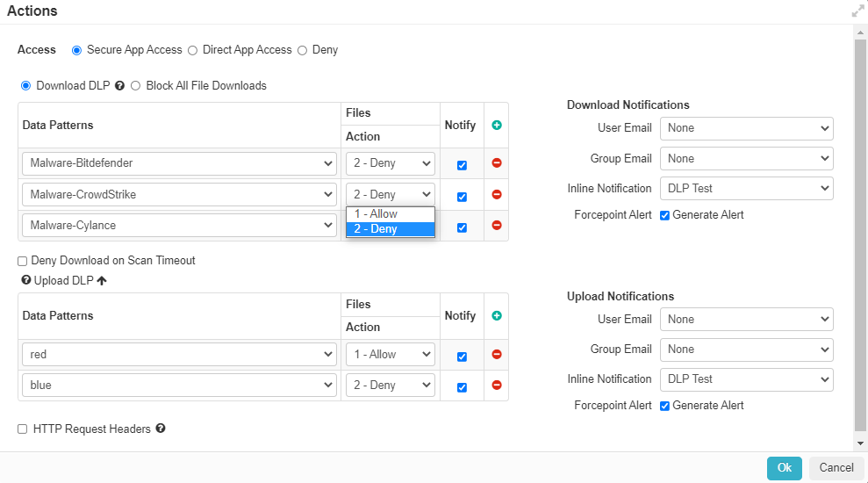Remove the Malware-CrowdStrike row
The image size is (868, 483).
[497, 195]
